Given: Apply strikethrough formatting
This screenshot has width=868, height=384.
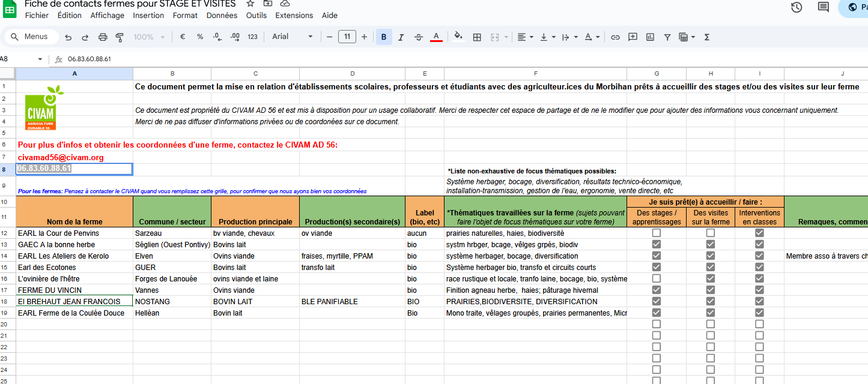Looking at the screenshot, I should click(x=419, y=37).
